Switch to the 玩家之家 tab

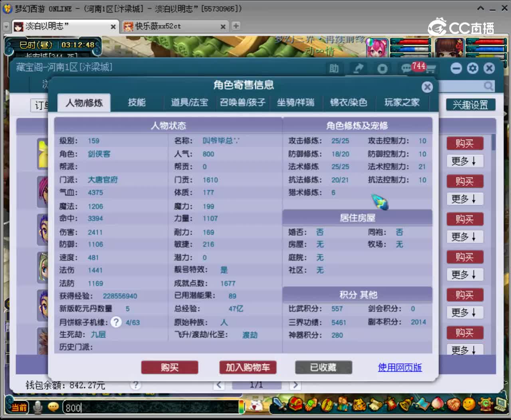click(402, 103)
